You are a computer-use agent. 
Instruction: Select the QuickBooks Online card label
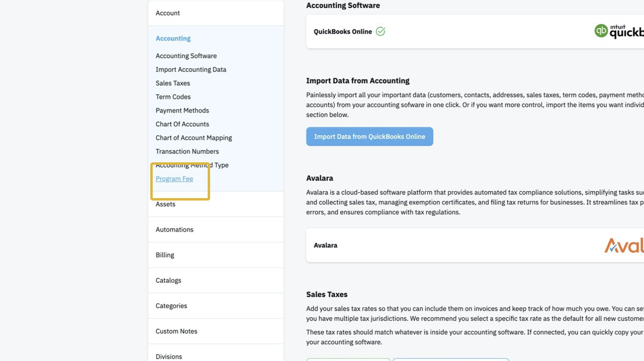(x=342, y=32)
